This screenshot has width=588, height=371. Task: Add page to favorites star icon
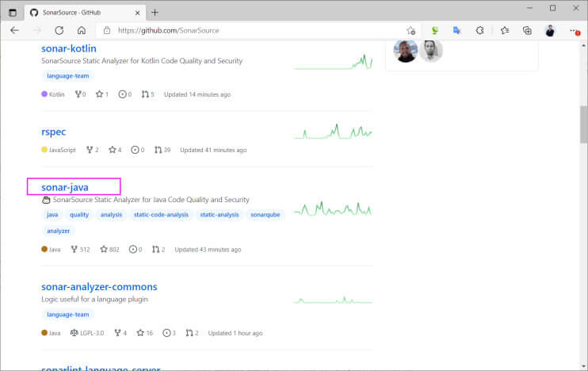click(x=411, y=30)
